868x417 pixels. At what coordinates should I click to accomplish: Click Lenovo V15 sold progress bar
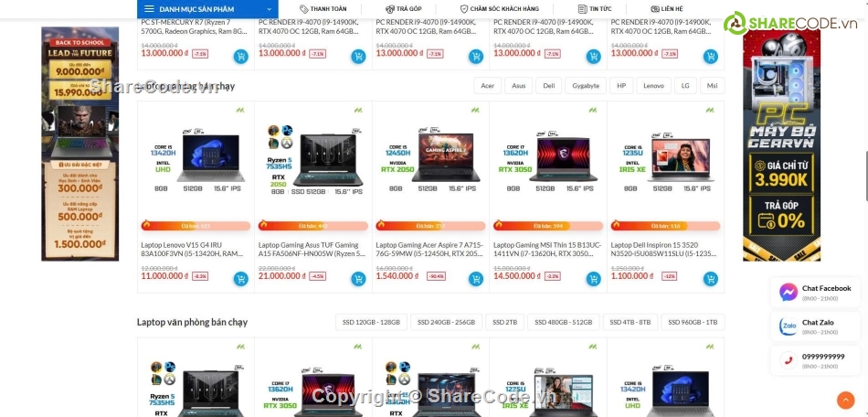(196, 225)
